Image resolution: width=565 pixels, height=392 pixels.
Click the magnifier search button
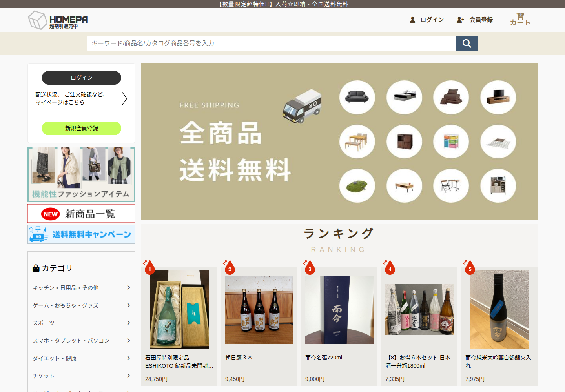(467, 44)
